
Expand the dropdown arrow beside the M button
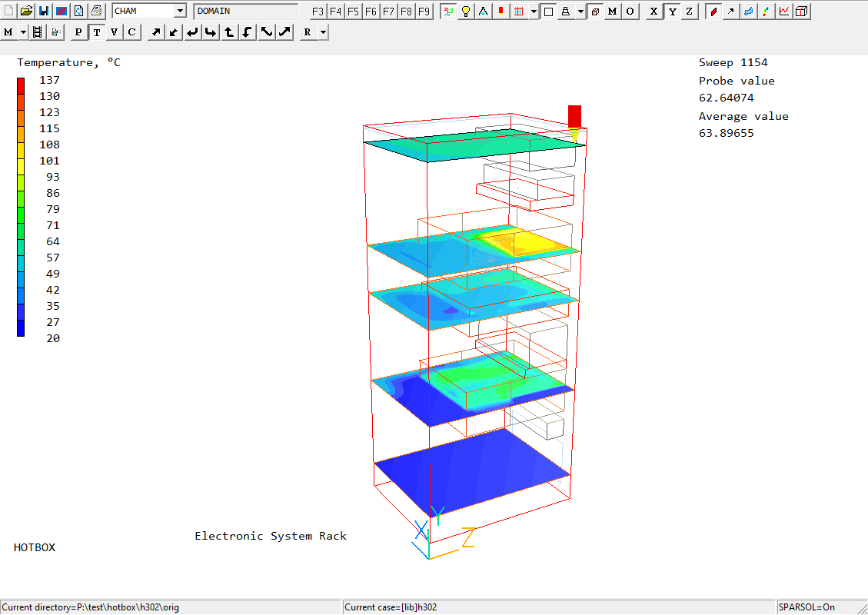[x=23, y=32]
